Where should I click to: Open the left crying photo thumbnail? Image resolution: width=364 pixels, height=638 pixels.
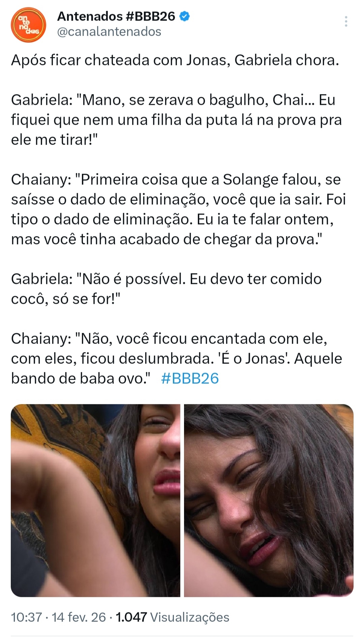pos(96,500)
